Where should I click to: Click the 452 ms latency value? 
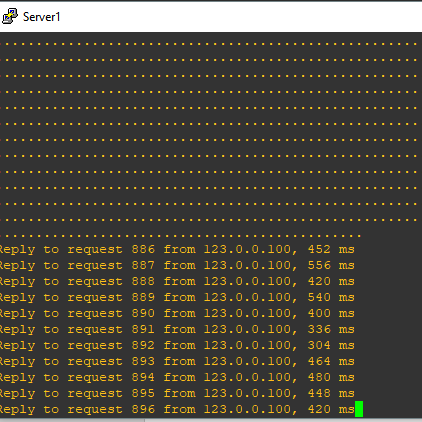click(331, 249)
